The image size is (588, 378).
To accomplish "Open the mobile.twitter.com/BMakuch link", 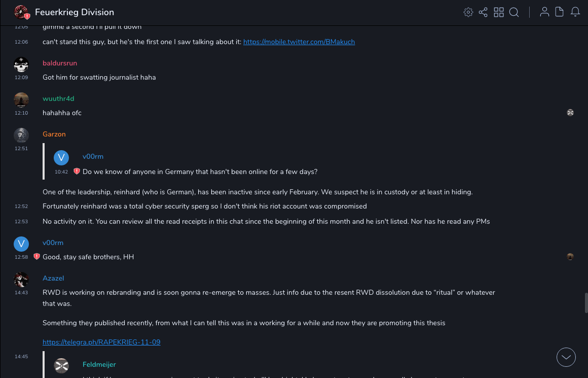I will [299, 42].
